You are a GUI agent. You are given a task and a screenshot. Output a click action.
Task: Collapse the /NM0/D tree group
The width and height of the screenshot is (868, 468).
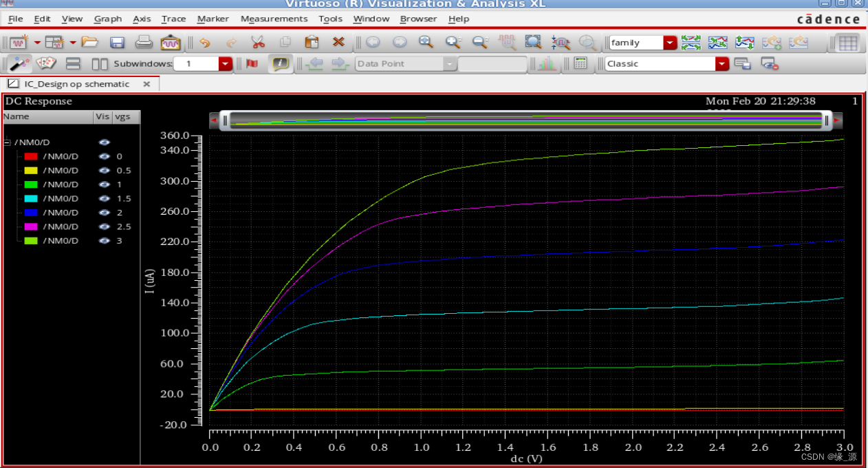(x=7, y=142)
